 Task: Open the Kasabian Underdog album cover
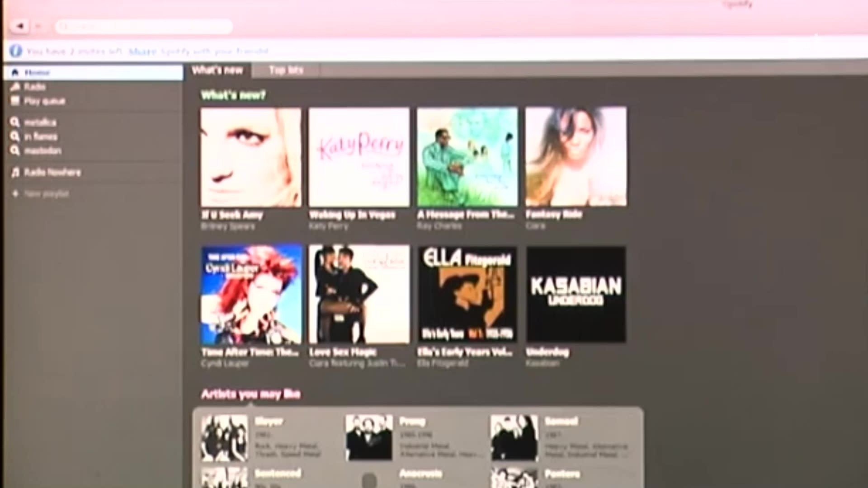(576, 294)
